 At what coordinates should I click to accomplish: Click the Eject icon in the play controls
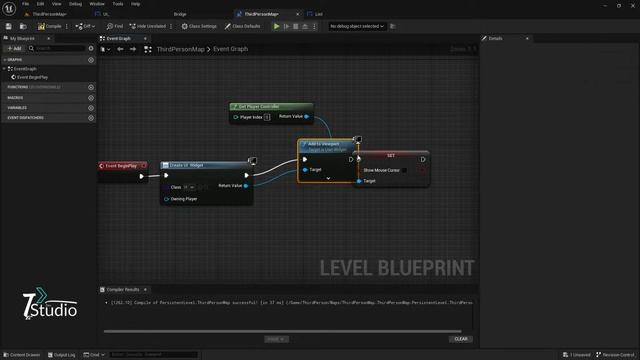tap(305, 26)
